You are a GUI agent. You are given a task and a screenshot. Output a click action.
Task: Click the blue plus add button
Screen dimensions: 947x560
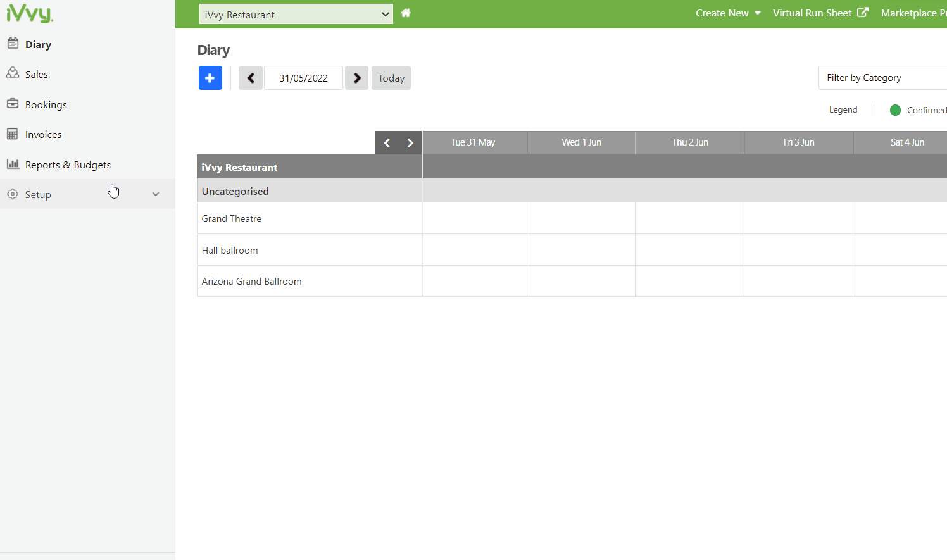click(210, 78)
